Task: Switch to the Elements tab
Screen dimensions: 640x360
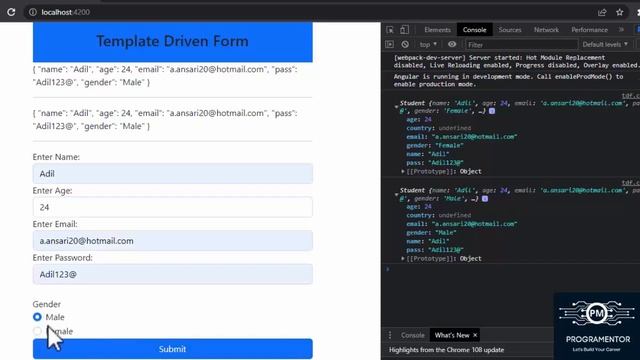Action: (437, 30)
